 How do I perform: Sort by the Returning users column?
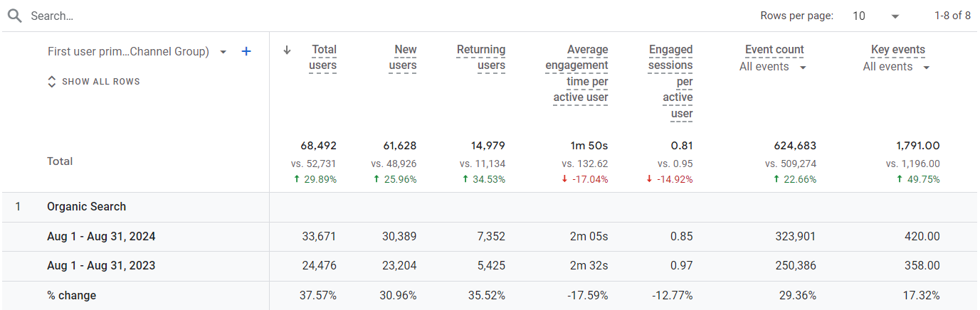481,58
